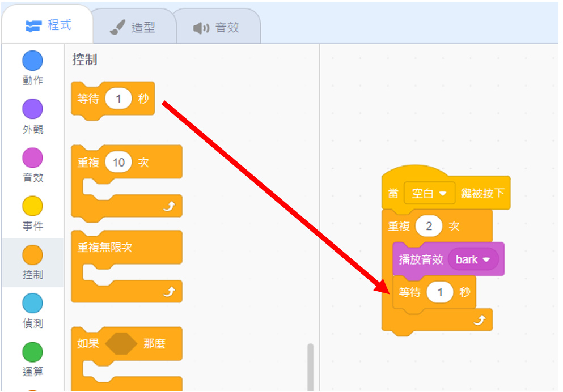
Task: Click the block palette vertical scrollbar
Action: pos(310,367)
